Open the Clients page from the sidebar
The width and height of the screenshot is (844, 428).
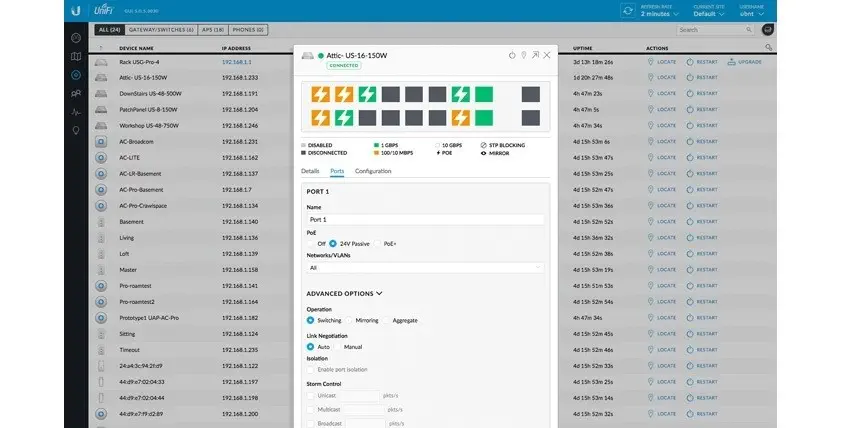(76, 93)
